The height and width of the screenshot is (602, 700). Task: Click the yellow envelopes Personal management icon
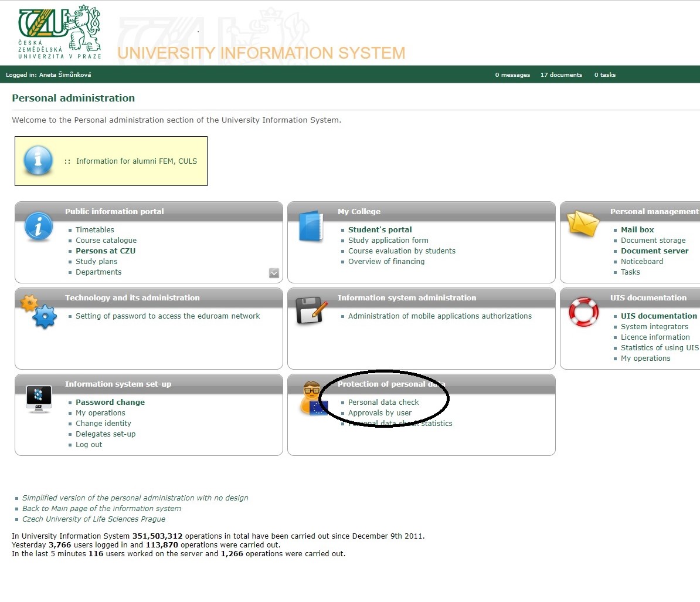(583, 224)
